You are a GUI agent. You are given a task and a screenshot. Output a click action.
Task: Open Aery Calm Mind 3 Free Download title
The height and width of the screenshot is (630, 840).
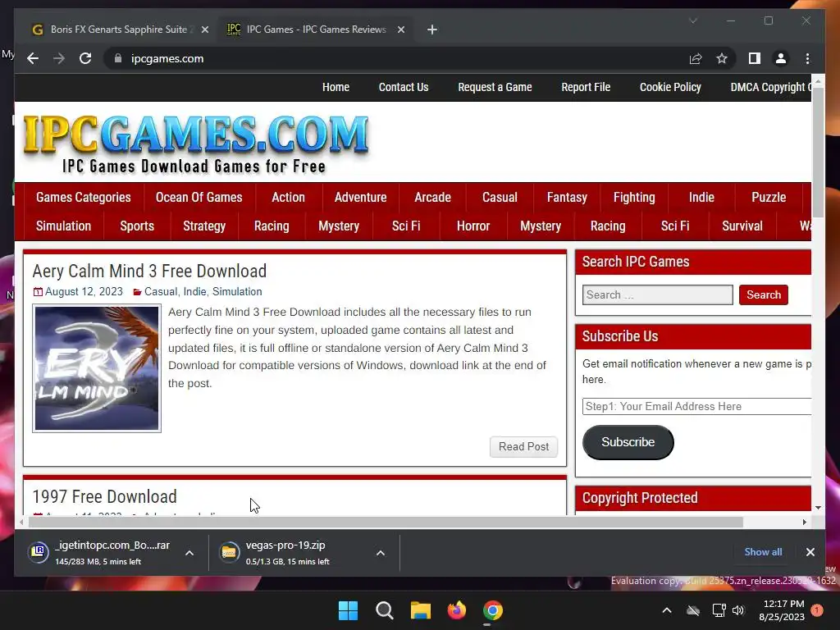(149, 271)
